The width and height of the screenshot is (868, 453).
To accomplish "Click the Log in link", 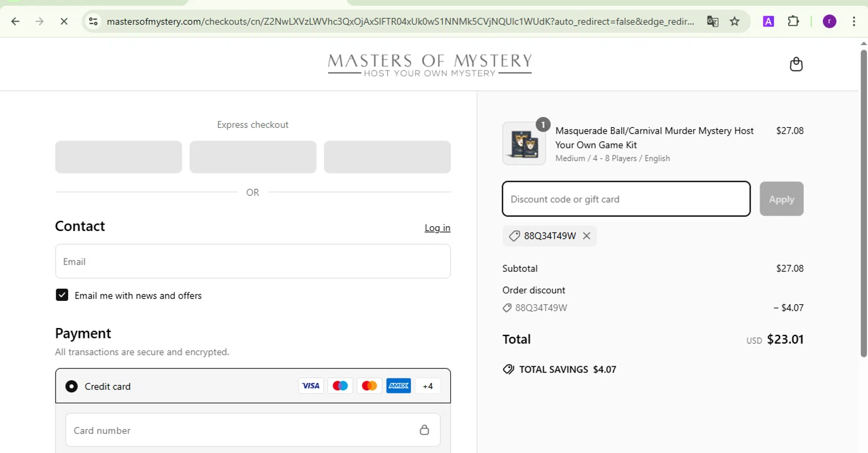I will [x=437, y=228].
